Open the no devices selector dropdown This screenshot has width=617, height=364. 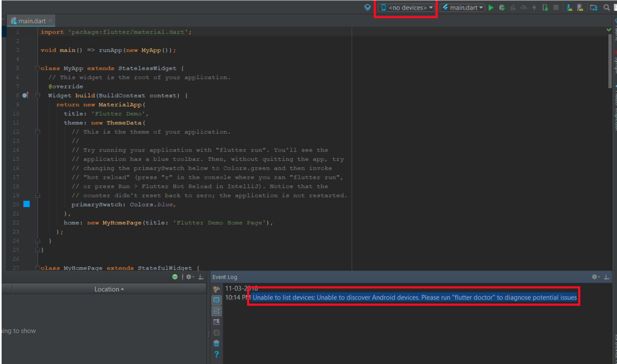pos(407,8)
